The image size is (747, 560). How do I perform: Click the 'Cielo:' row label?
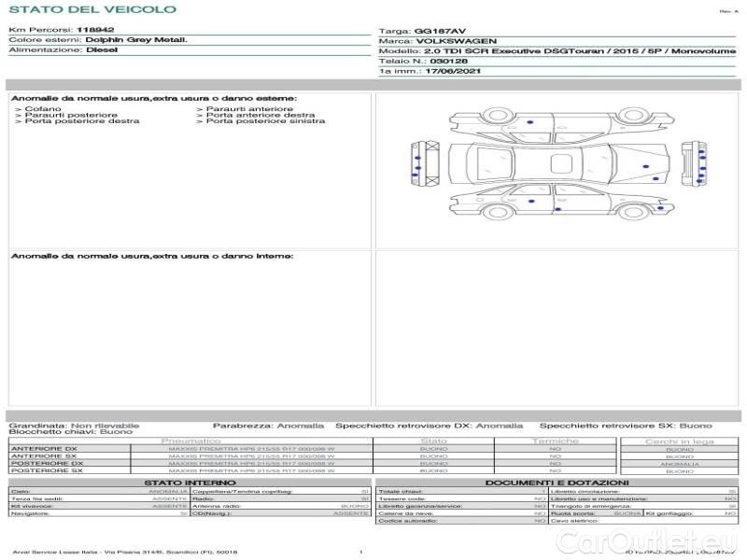[20, 492]
